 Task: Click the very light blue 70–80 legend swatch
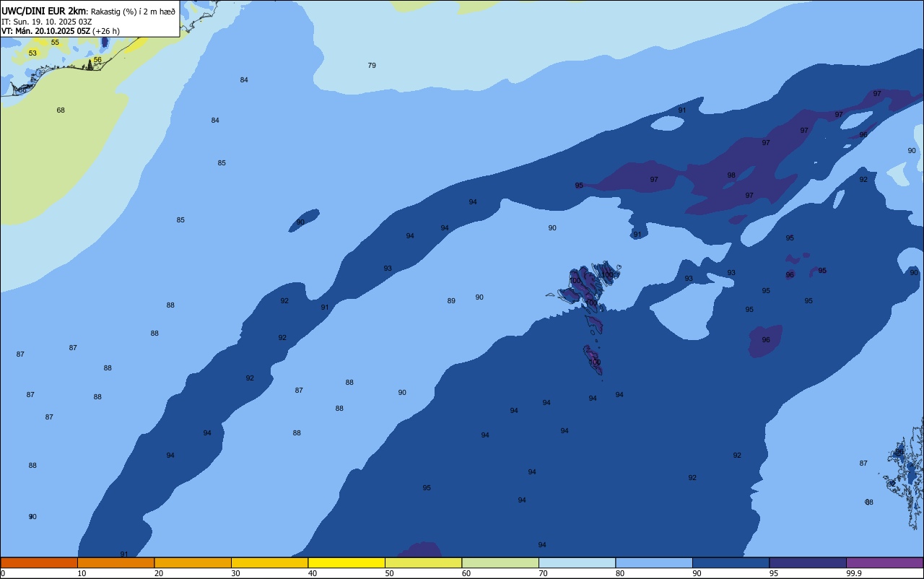[577, 562]
